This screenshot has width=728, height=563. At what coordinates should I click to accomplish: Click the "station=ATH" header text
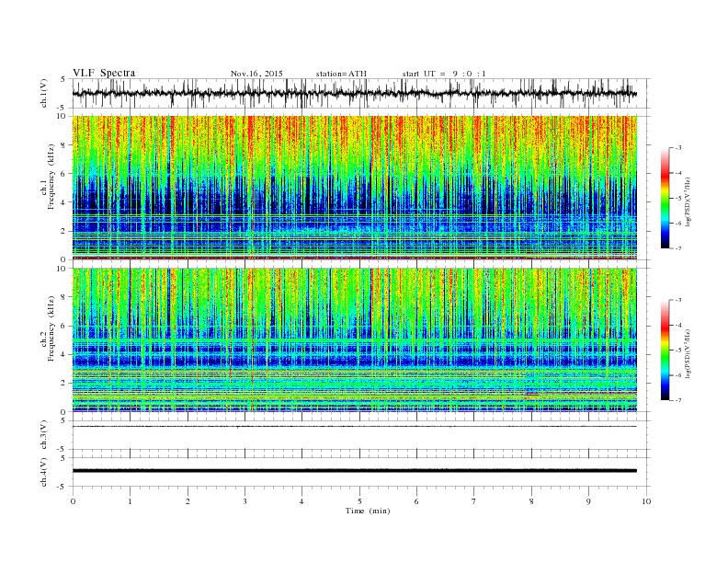pyautogui.click(x=341, y=74)
